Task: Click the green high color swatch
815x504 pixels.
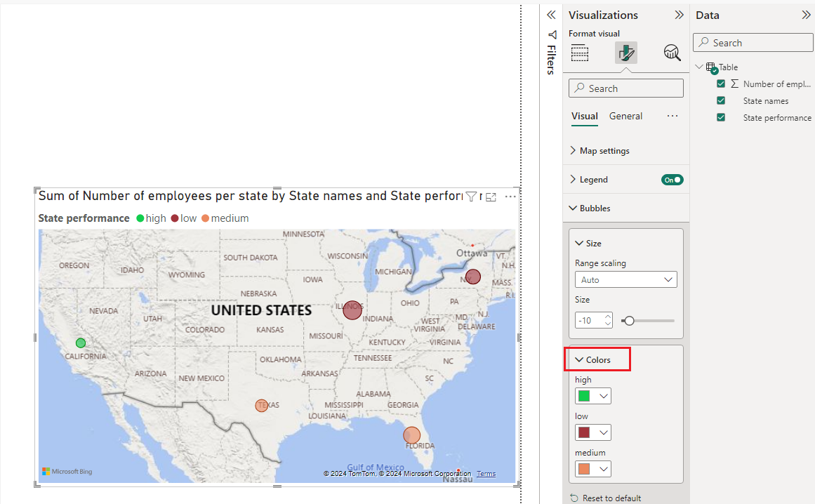Action: [584, 396]
